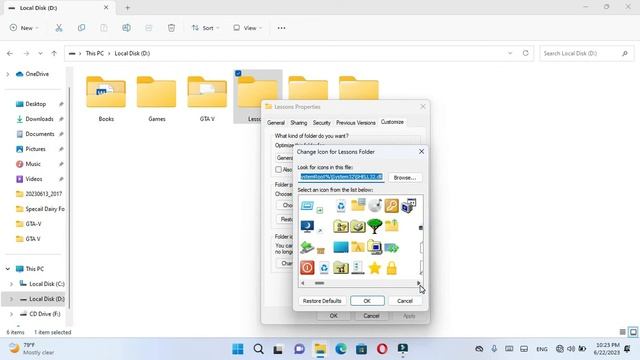Click the 'Look for icons' file path field

pyautogui.click(x=341, y=177)
